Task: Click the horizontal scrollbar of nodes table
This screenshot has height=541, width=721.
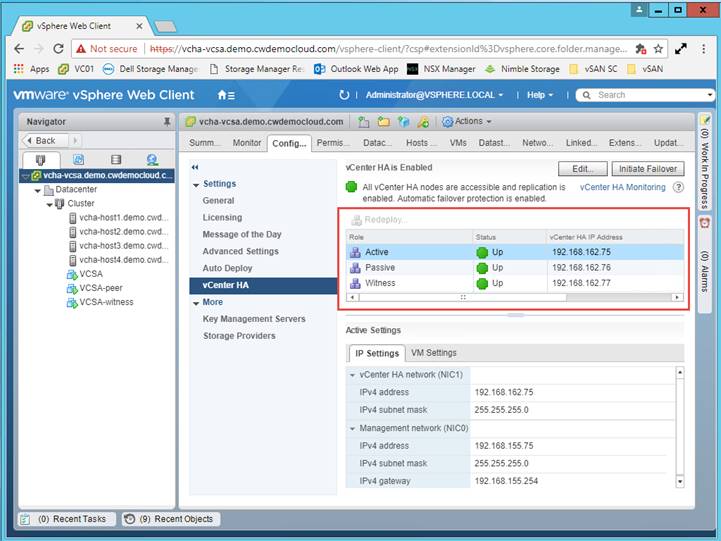Action: coord(463,297)
